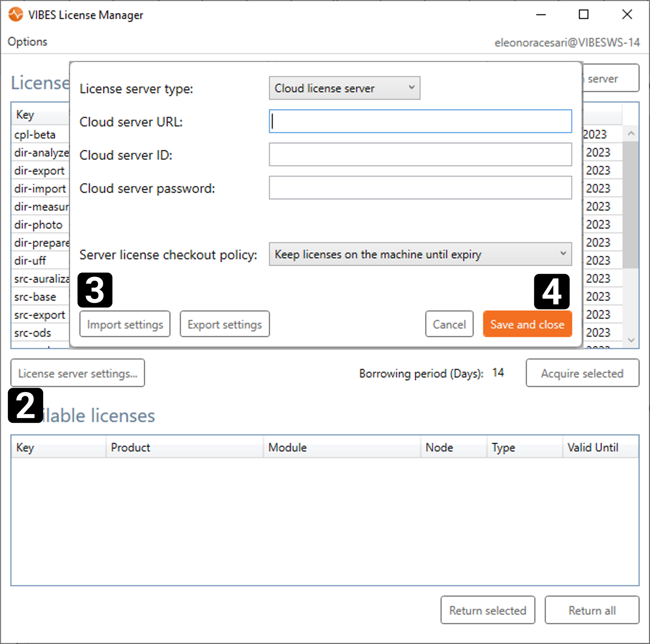Image resolution: width=650 pixels, height=644 pixels.
Task: Click the Return all button
Action: (592, 610)
